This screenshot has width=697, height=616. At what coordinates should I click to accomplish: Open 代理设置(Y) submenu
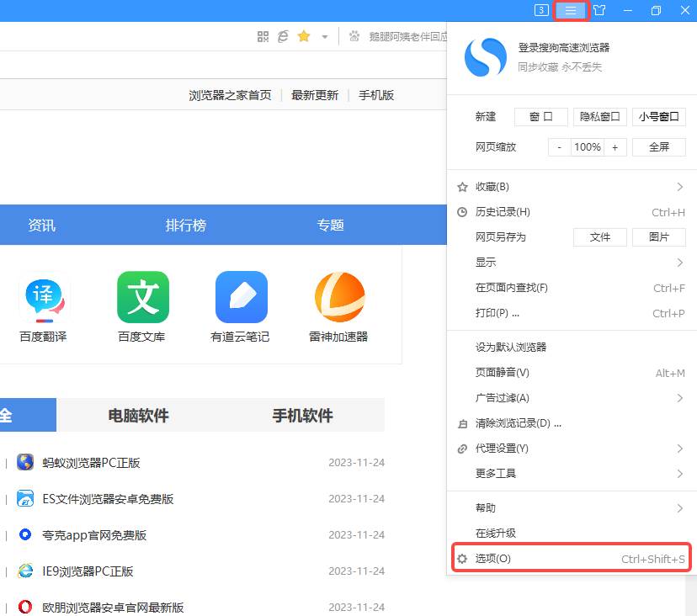coord(572,449)
